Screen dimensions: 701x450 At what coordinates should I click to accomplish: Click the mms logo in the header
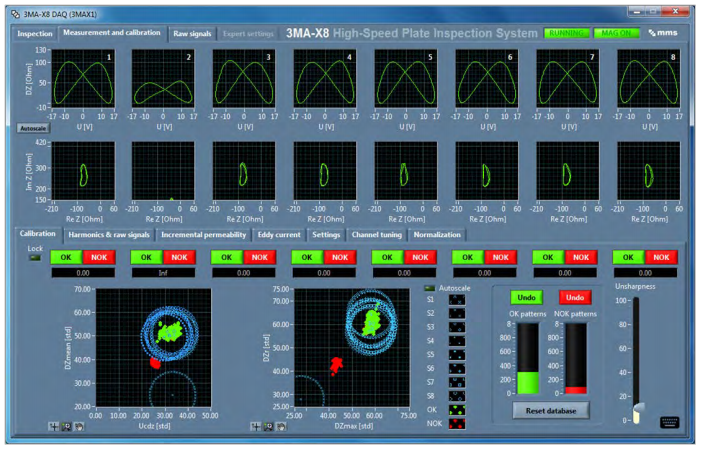663,33
